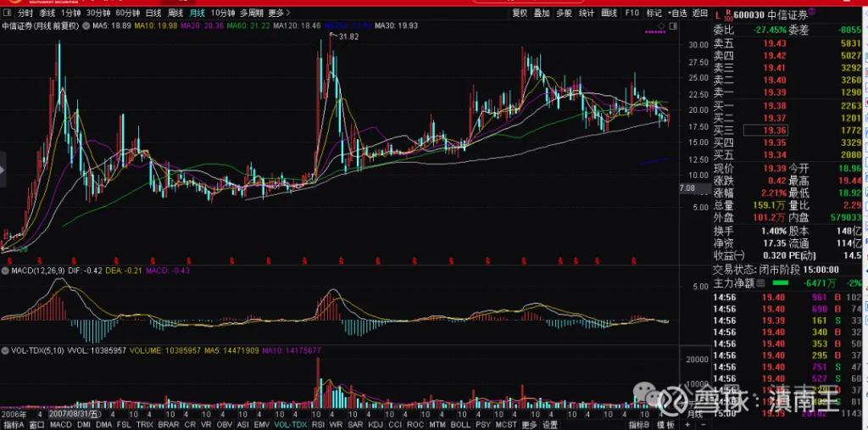
Task: Select the RSI indicator tab
Action: pos(319,425)
